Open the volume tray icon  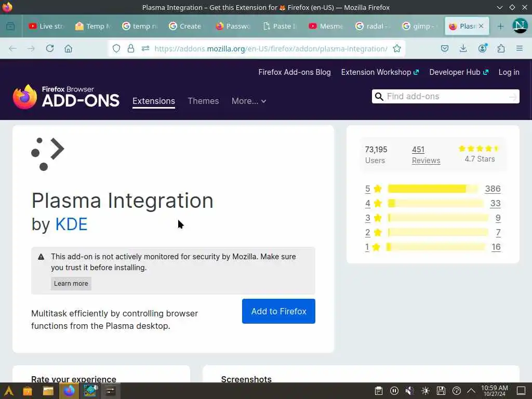tap(409, 391)
